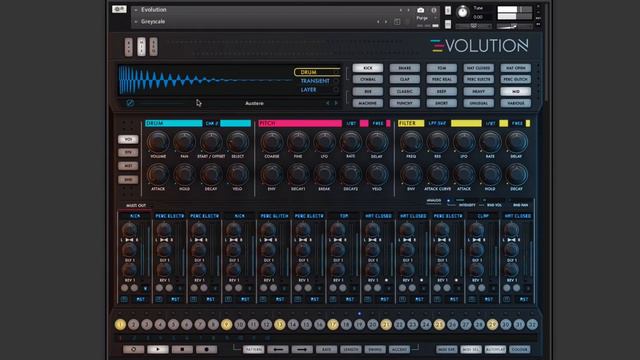
Task: Toggle sequencer step 32
Action: pyautogui.click(x=532, y=324)
